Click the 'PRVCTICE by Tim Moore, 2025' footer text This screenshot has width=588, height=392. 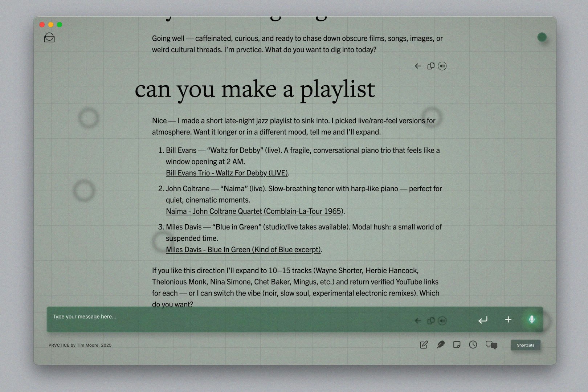(80, 345)
